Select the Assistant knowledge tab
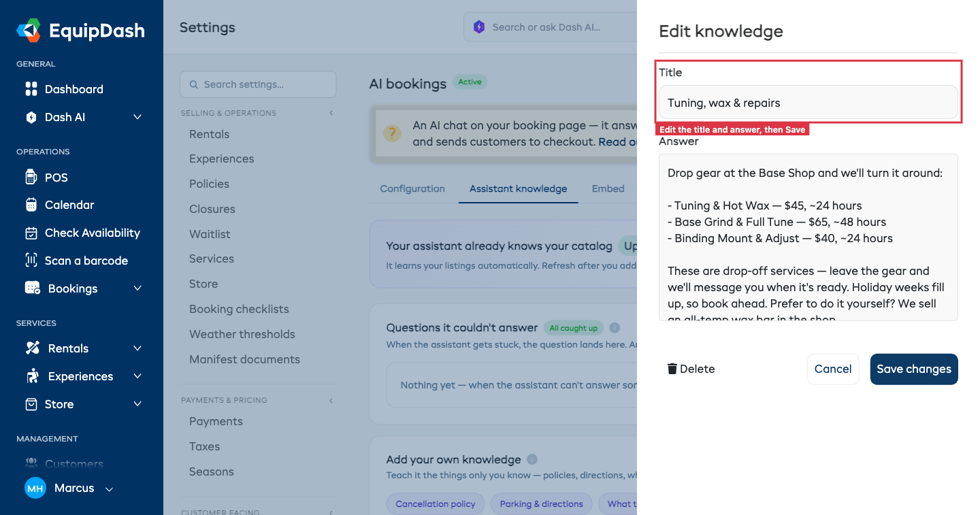 tap(518, 188)
